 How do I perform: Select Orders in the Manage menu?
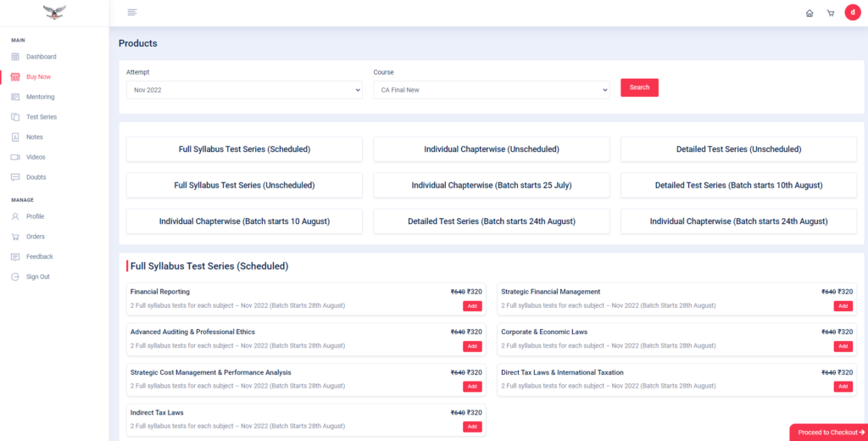[x=35, y=237]
